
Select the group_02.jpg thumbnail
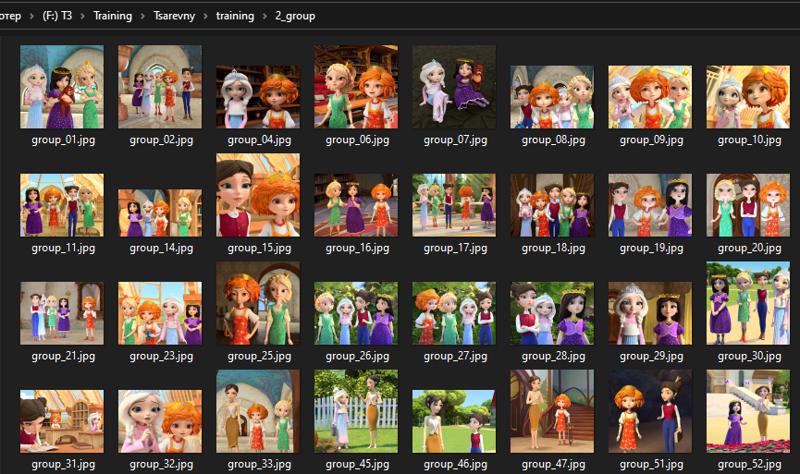tap(160, 86)
